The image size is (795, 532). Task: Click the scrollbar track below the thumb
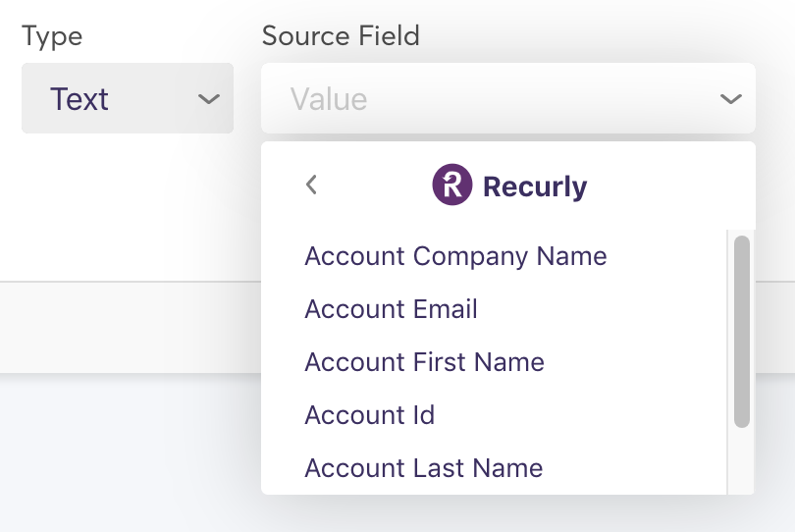click(x=742, y=461)
